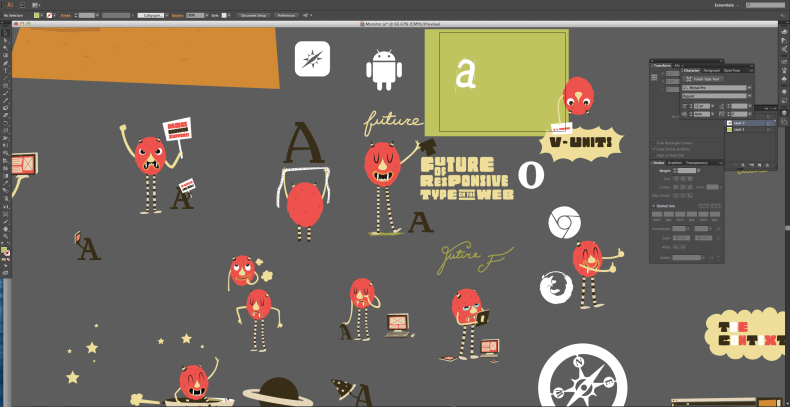The image size is (790, 407).
Task: Click the Style swatch in control bar
Action: [x=224, y=15]
